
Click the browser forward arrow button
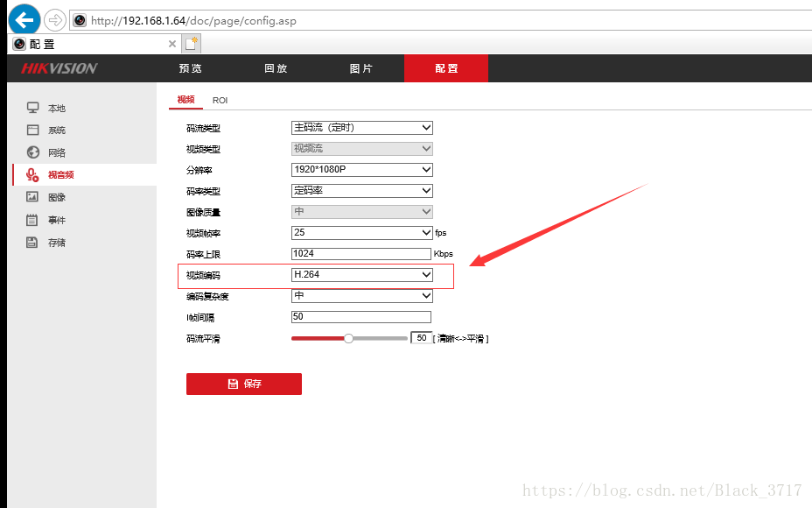click(x=55, y=20)
